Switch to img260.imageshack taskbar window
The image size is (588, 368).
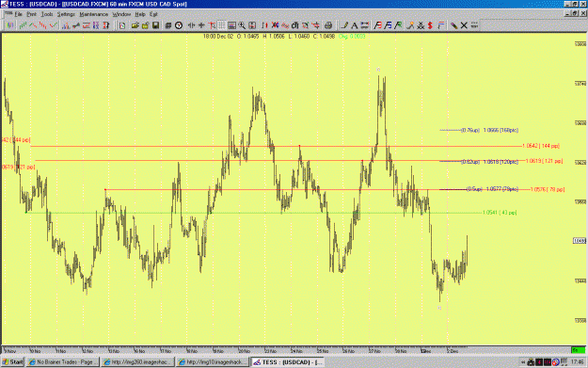pyautogui.click(x=137, y=362)
